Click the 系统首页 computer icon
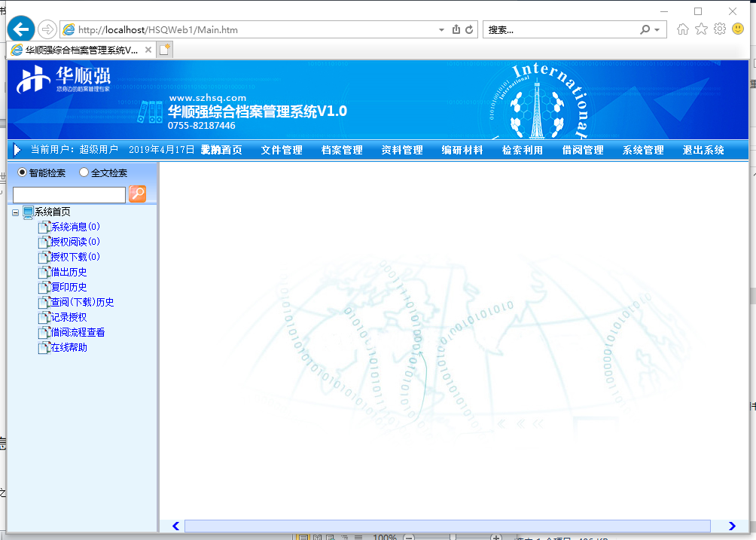This screenshot has height=540, width=756. pos(29,212)
